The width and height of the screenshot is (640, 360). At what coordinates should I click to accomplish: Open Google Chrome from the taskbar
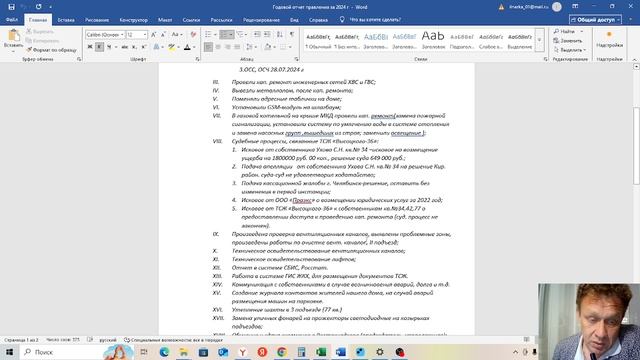(282, 352)
